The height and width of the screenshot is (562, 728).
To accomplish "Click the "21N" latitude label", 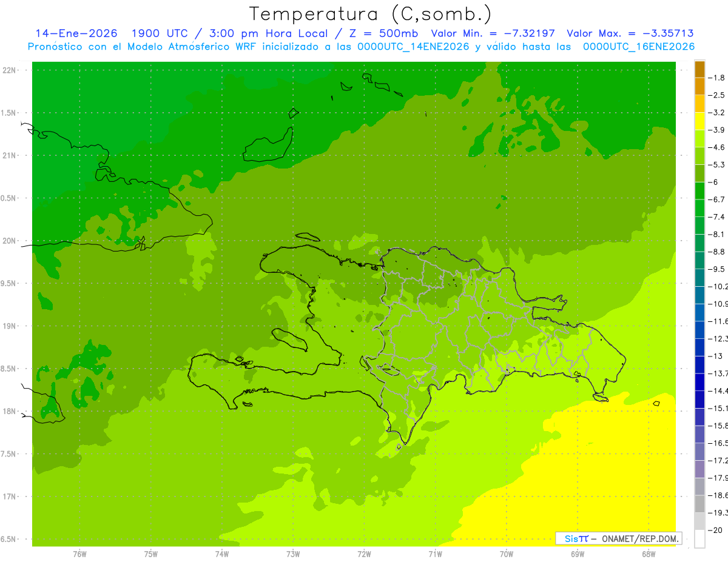I will point(10,156).
